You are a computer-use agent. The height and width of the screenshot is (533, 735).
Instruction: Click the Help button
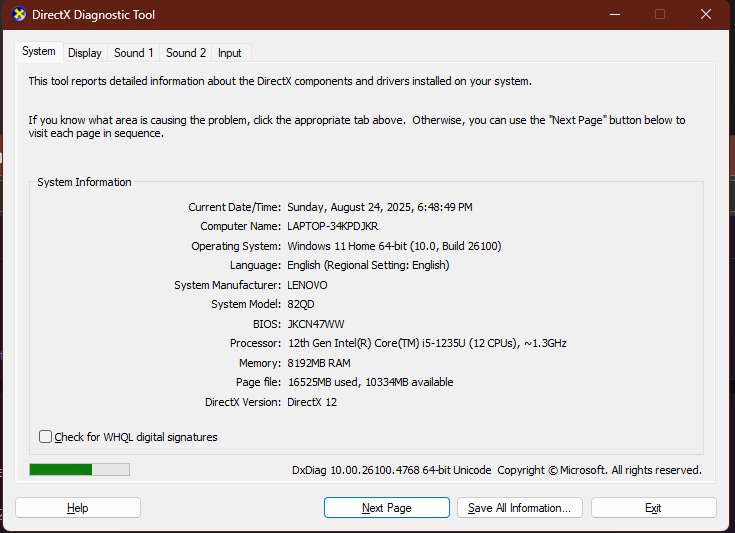[x=78, y=508]
